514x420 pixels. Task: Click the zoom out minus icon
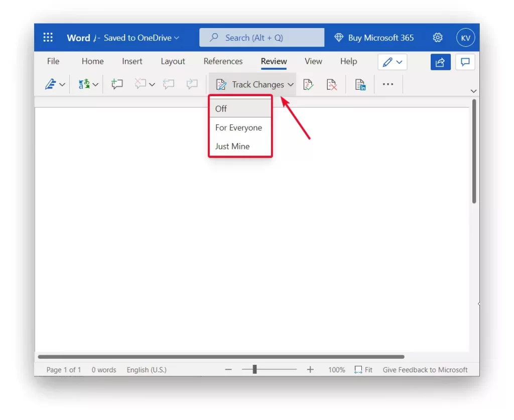click(228, 369)
